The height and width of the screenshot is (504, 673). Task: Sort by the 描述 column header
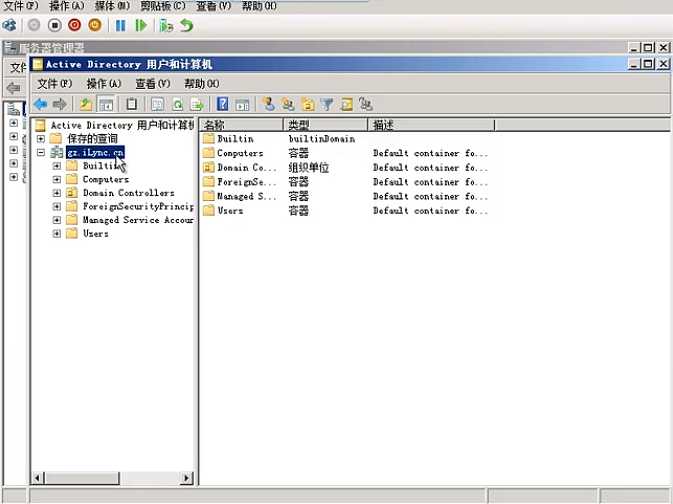click(431, 125)
